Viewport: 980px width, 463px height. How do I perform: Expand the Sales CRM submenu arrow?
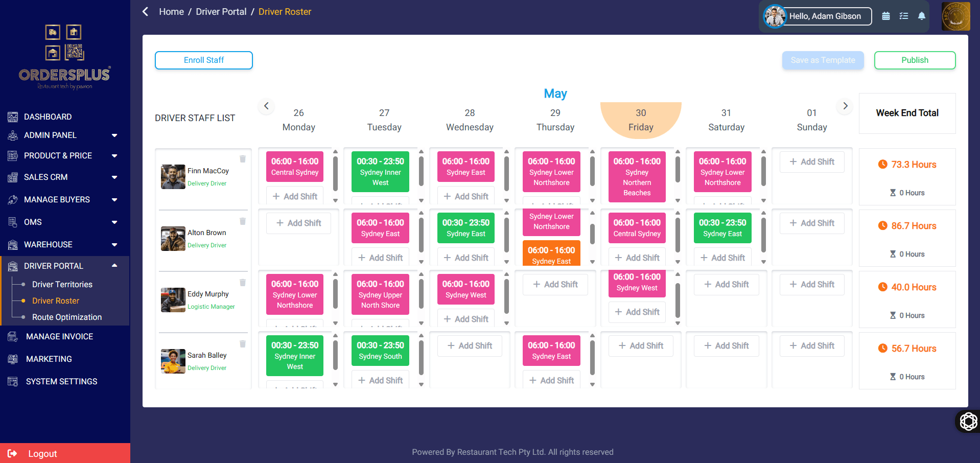(x=114, y=177)
